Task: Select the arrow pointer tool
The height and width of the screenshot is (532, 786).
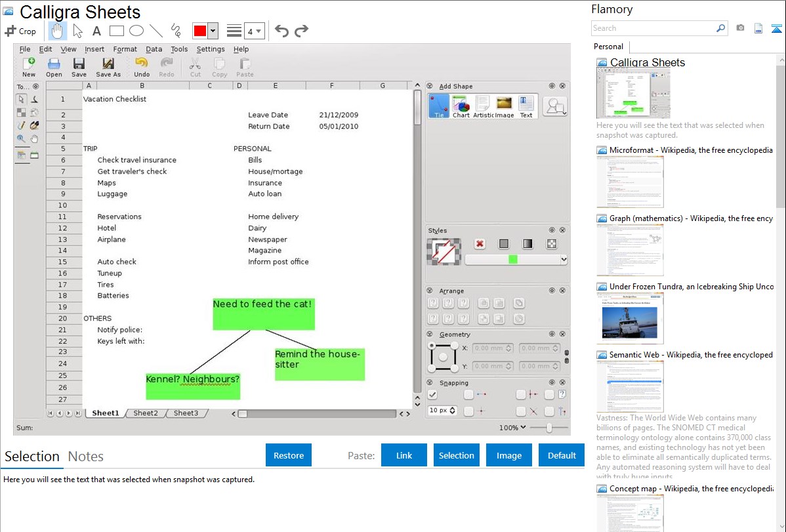Action: point(77,31)
